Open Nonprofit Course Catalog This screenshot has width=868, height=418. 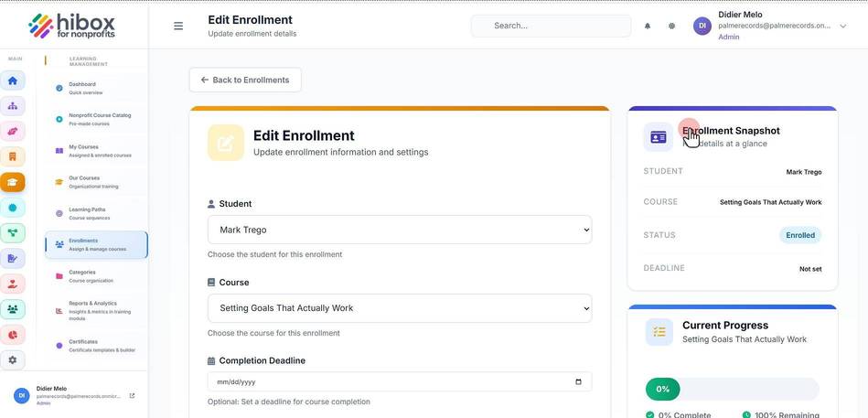[x=95, y=120]
